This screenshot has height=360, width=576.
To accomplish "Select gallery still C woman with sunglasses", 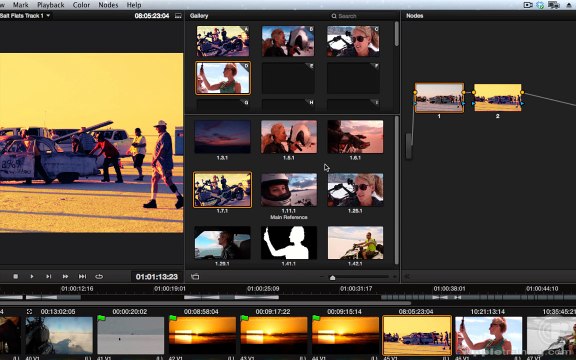I will click(353, 41).
